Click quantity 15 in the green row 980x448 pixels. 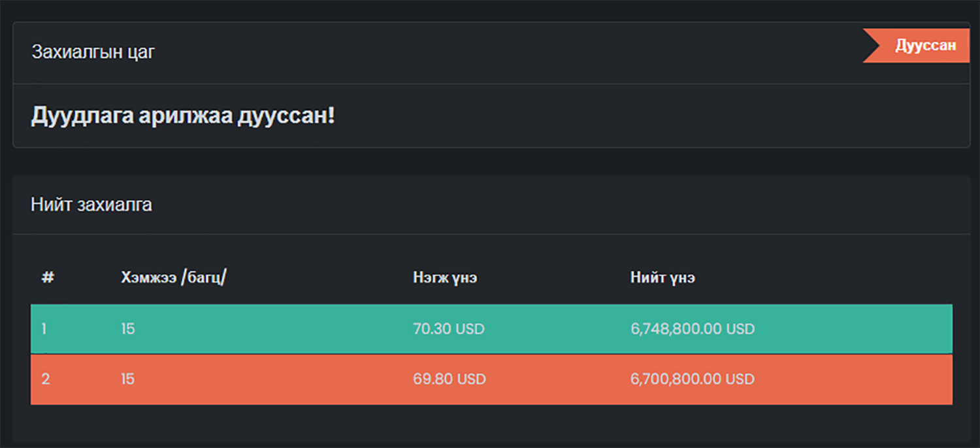127,329
